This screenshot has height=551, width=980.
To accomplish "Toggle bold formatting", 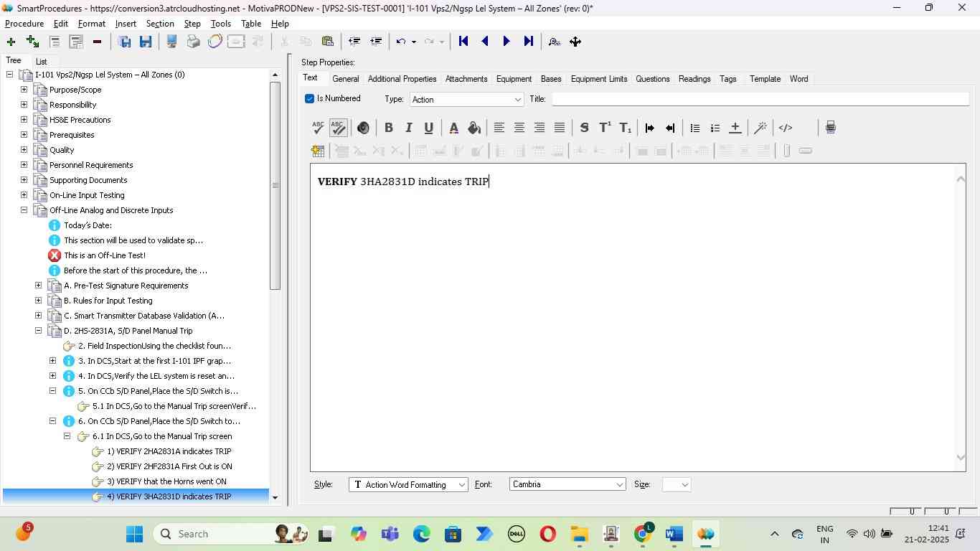I will [x=389, y=128].
